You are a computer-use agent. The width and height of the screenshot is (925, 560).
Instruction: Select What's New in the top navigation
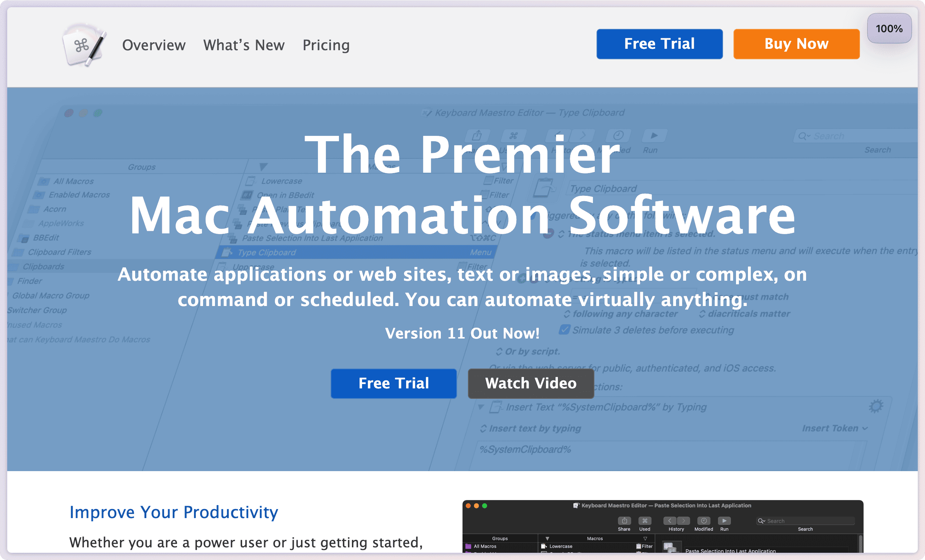click(x=244, y=45)
